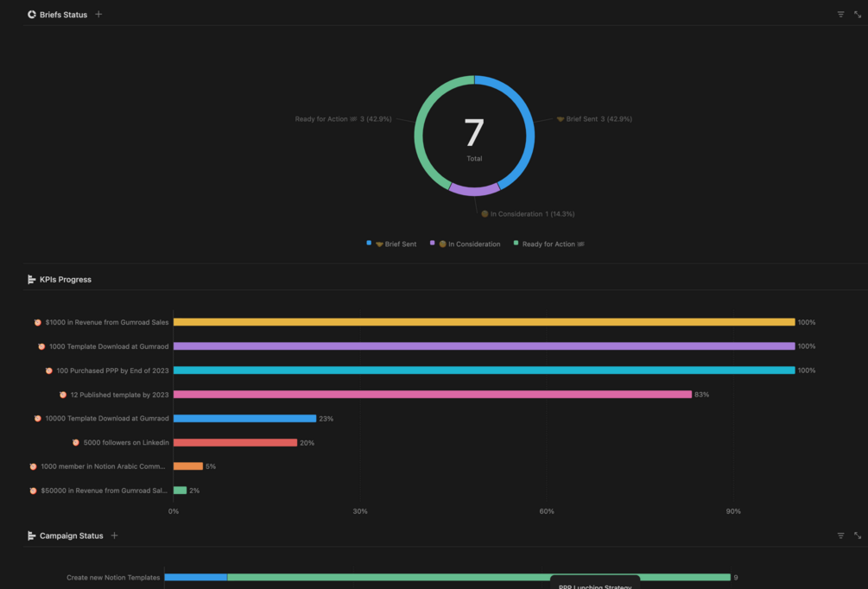
Task: Open the Campaign Status view tab
Action: [x=66, y=535]
